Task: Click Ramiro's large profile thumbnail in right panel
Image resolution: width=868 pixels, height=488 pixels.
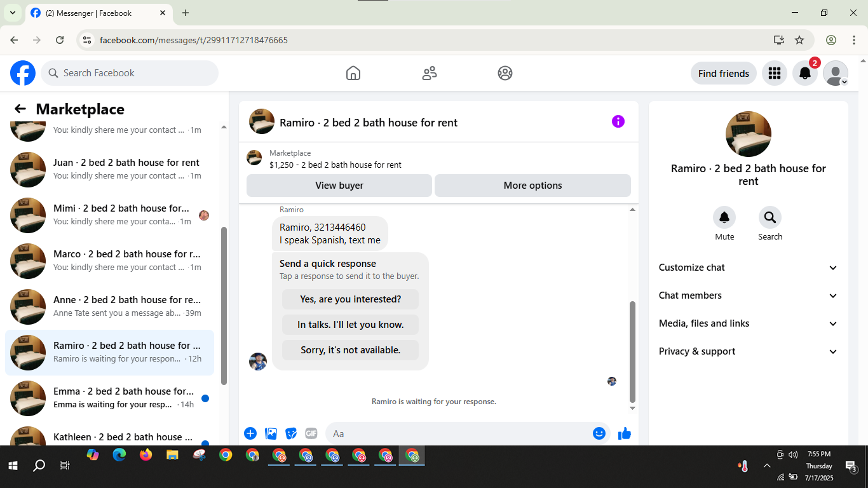Action: [749, 134]
